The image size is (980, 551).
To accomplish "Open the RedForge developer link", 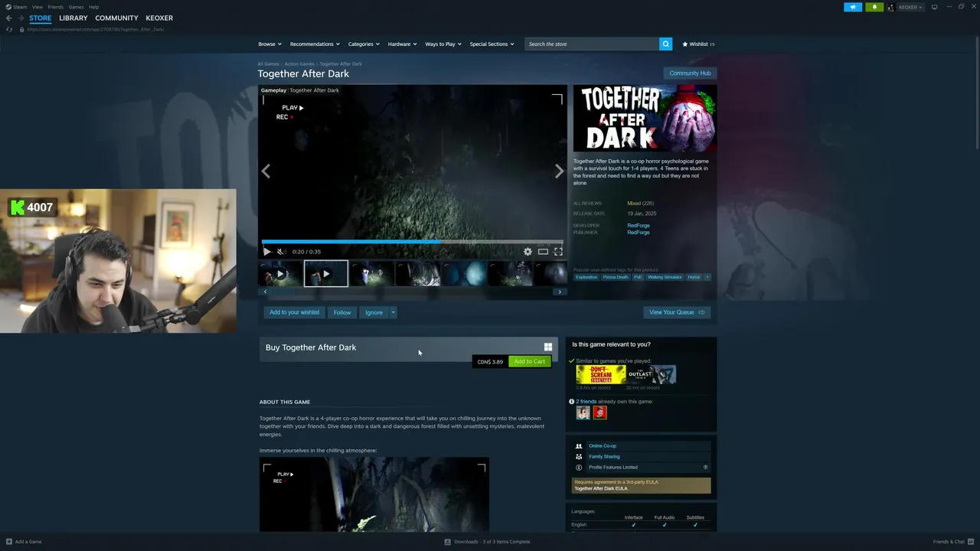I will click(639, 225).
